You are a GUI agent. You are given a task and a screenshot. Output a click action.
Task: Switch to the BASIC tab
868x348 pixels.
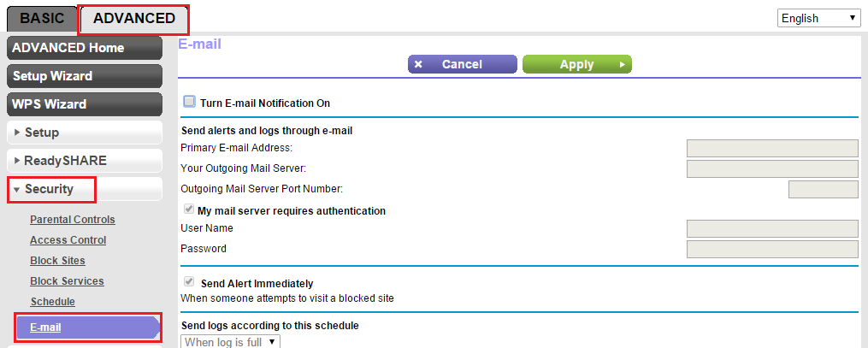tap(42, 18)
